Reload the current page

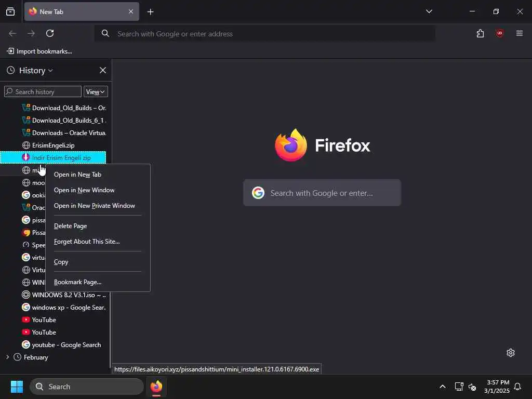point(50,33)
